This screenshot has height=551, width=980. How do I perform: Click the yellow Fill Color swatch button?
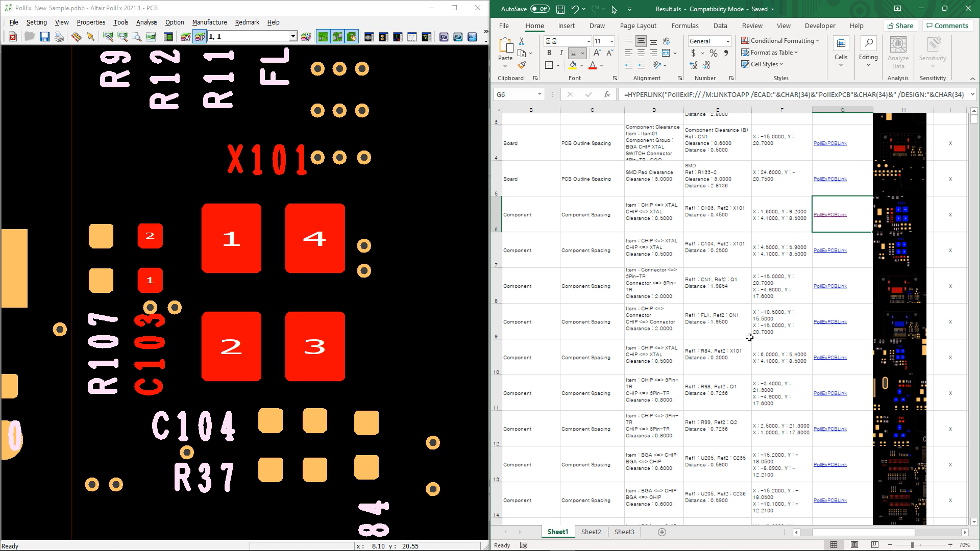pyautogui.click(x=573, y=65)
